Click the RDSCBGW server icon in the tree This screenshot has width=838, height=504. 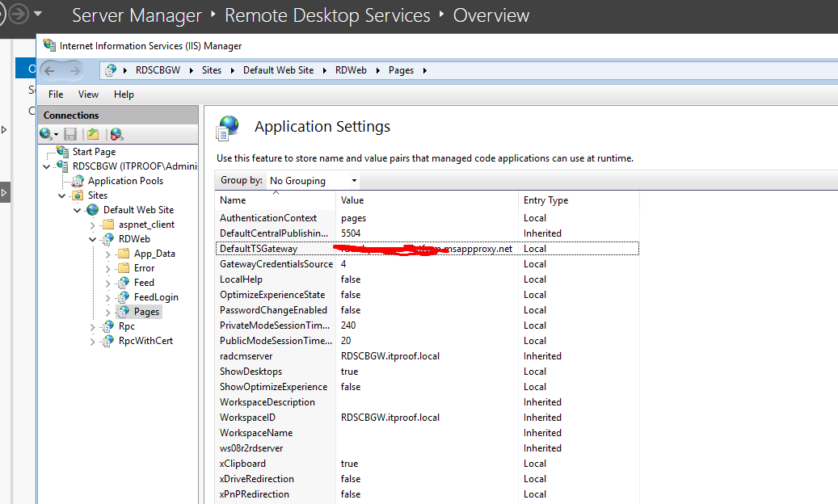62,166
